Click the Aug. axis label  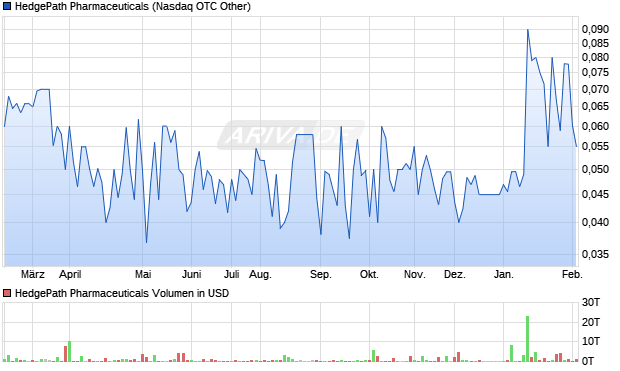pos(260,275)
